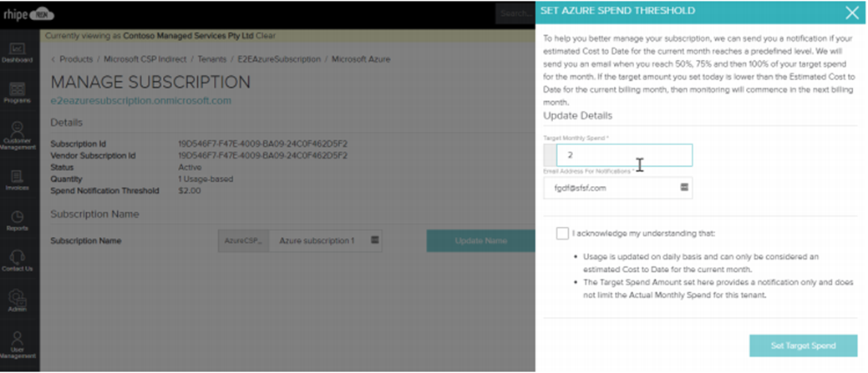868x373 pixels.
Task: Open the Admin sidebar icon
Action: coord(18,301)
